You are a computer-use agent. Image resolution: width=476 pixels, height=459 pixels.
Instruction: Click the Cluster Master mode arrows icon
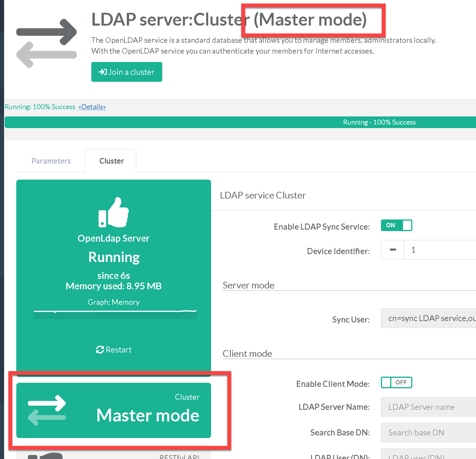click(47, 410)
